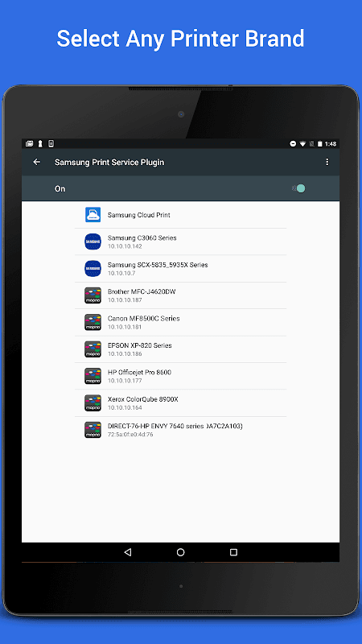Select Samsung SCX-5835_5935X Series printer name
362x644 pixels.
(158, 265)
